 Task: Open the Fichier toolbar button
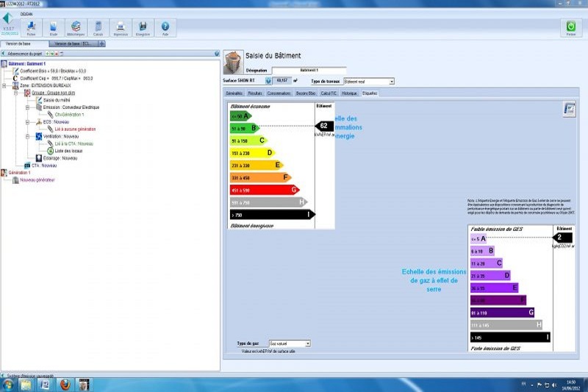pos(31,28)
